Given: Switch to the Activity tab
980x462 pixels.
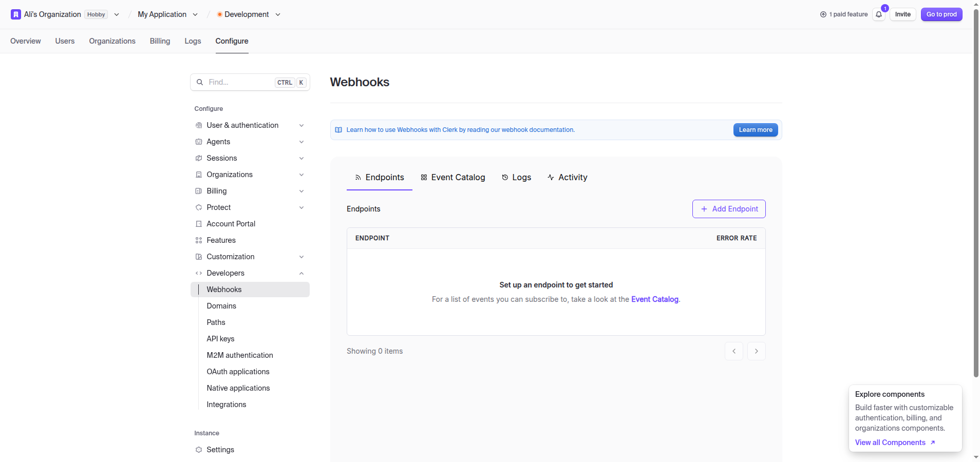Looking at the screenshot, I should click(567, 177).
